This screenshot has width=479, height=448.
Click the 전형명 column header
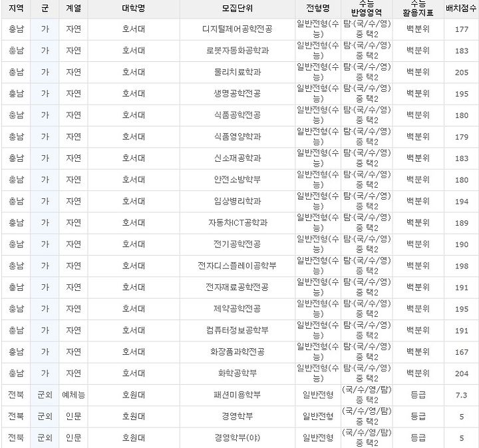(x=318, y=8)
